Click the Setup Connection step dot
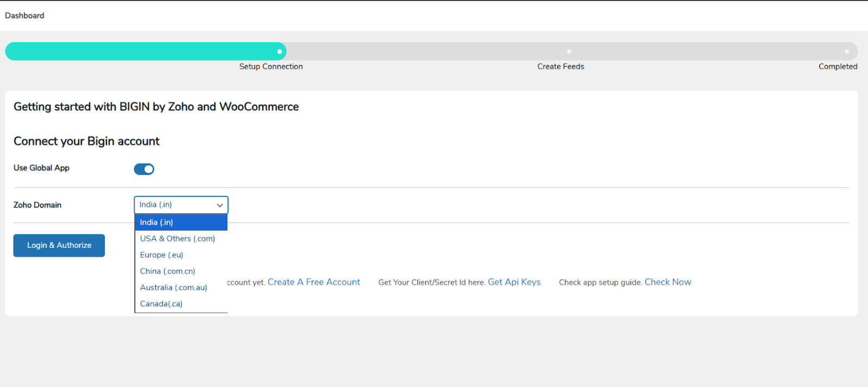868x387 pixels. click(279, 52)
